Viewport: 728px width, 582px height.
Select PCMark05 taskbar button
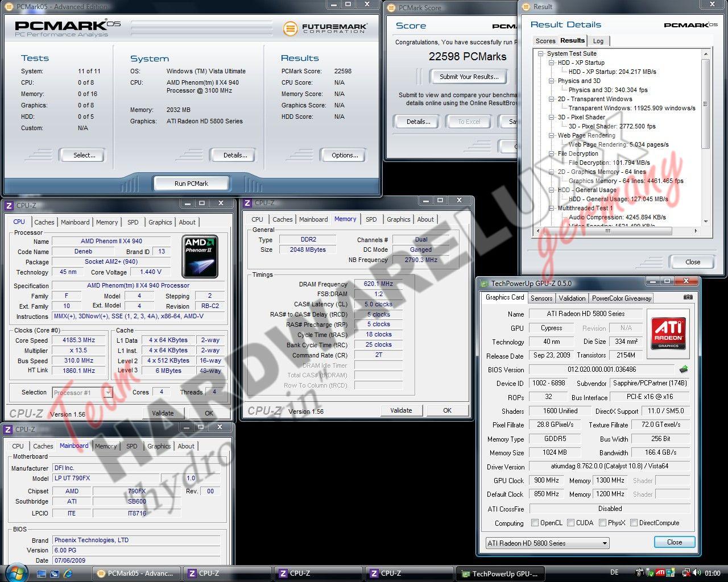pos(136,573)
